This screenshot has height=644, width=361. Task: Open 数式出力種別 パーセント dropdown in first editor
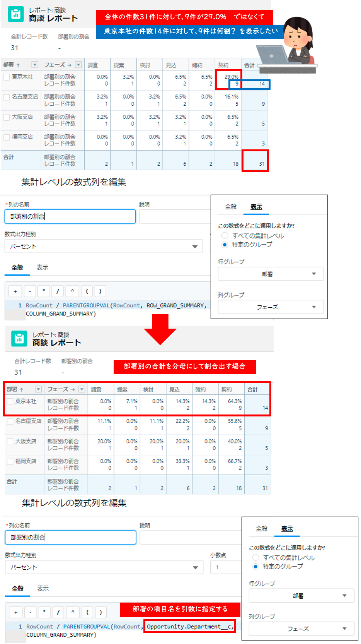point(104,246)
